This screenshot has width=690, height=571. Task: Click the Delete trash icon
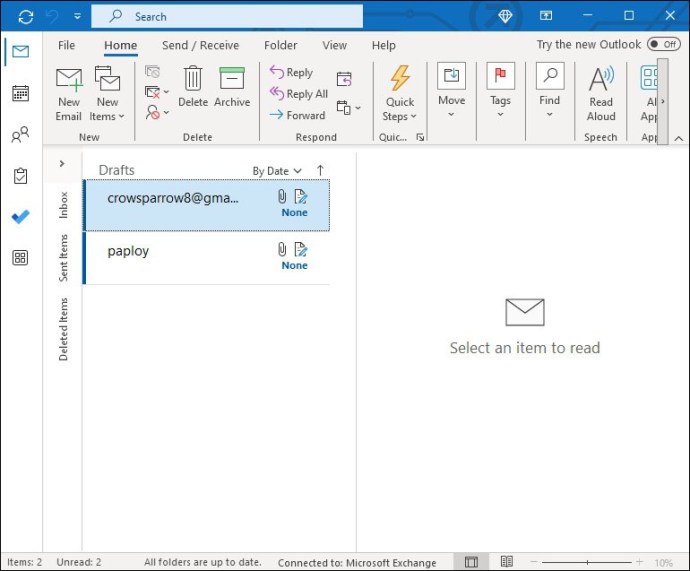(x=193, y=78)
